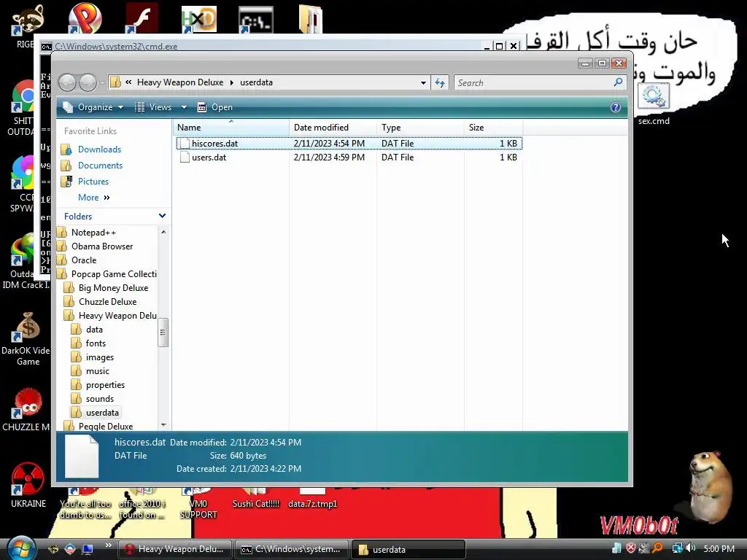Click the search magnifier icon
Image resolution: width=747 pixels, height=560 pixels.
coord(618,82)
